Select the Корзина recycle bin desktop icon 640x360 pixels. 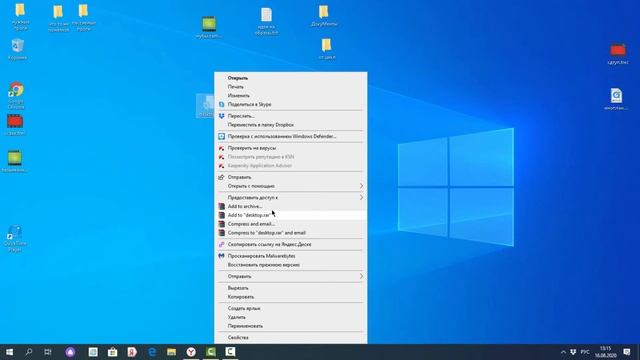coord(18,49)
